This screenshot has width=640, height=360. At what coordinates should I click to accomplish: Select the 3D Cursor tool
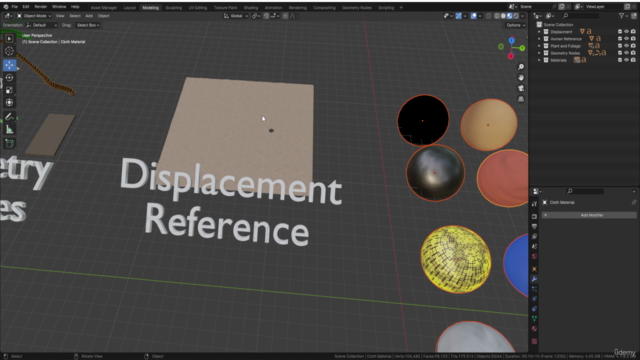[x=9, y=51]
